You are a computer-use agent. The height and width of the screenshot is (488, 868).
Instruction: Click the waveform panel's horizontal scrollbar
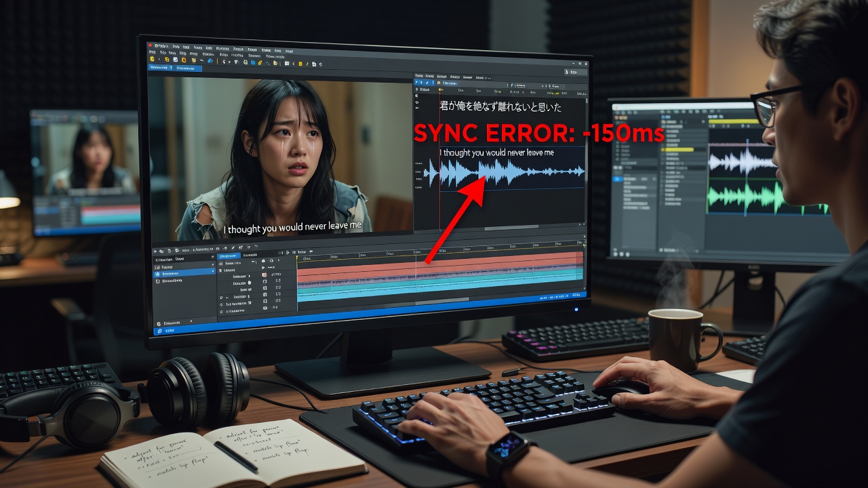pyautogui.click(x=510, y=228)
